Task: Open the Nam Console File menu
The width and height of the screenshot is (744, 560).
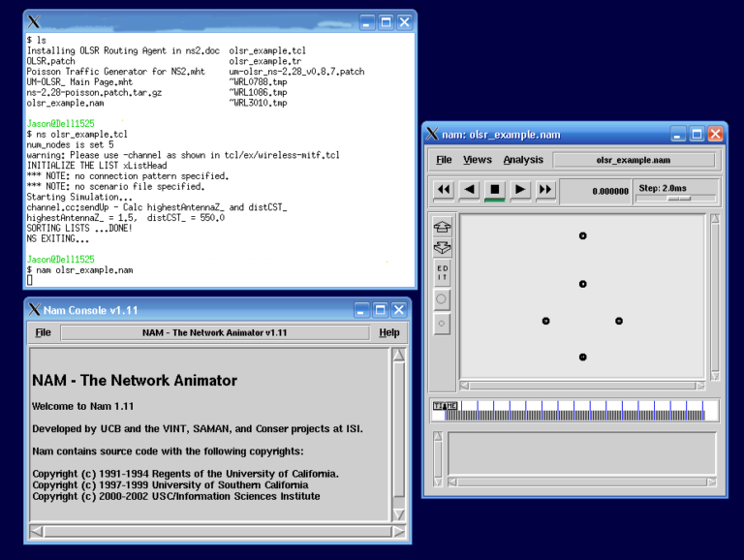Action: pyautogui.click(x=44, y=332)
